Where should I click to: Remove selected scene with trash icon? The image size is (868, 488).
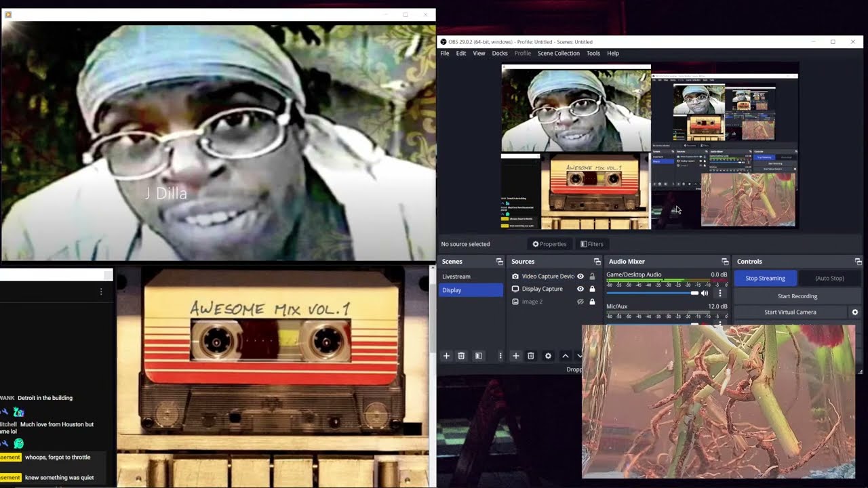(461, 356)
